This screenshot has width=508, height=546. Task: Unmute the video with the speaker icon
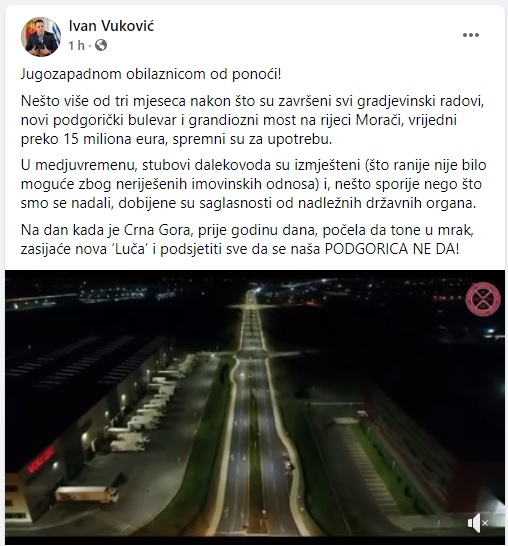tap(475, 523)
